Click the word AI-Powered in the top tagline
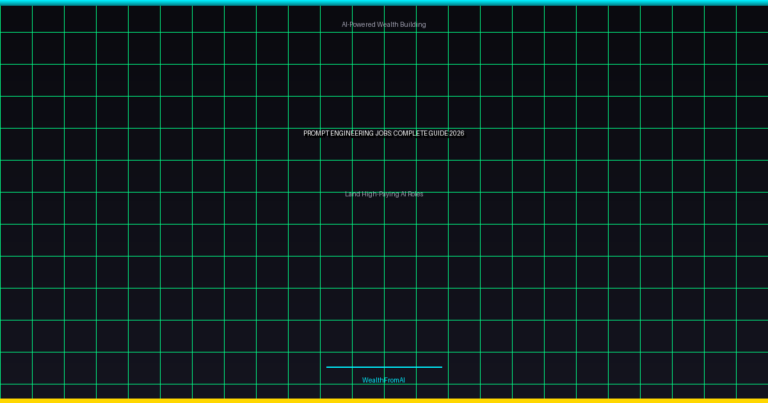Screen dimensions: 768x403 pos(358,24)
